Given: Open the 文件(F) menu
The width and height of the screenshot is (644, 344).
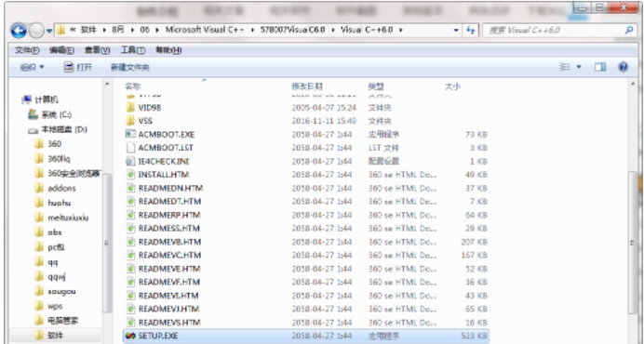Looking at the screenshot, I should 27,50.
